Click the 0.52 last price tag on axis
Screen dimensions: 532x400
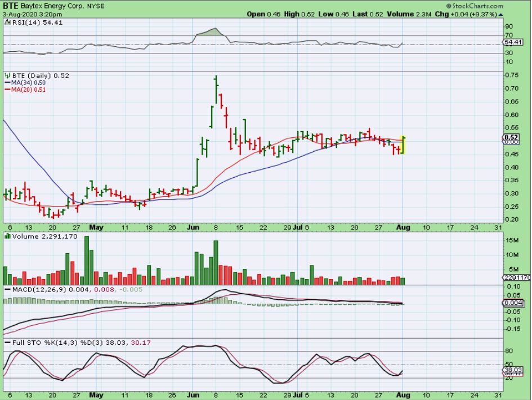click(511, 137)
